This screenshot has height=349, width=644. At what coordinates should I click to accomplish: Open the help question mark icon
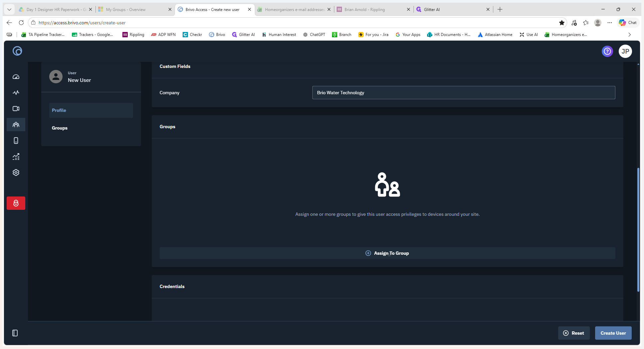607,51
